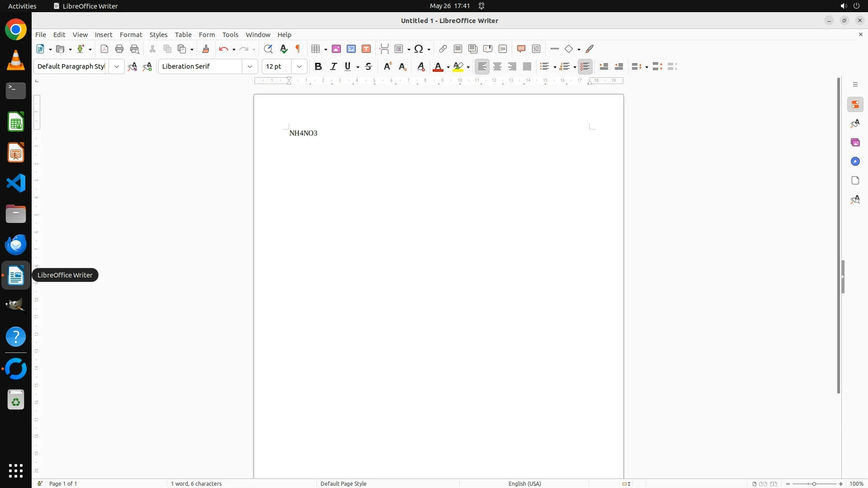Screen dimensions: 868x488
Task: Click the Insert Hyperlink icon
Action: pos(443,49)
